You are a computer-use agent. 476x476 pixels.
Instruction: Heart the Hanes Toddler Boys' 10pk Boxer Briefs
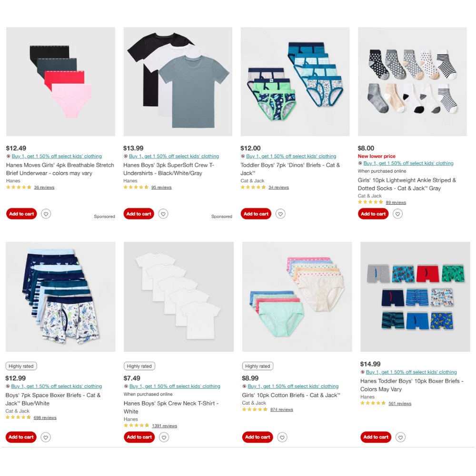(x=400, y=437)
